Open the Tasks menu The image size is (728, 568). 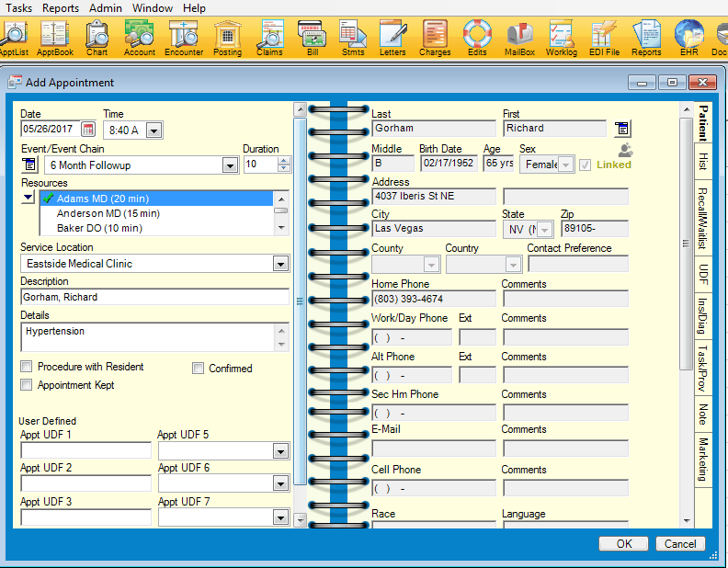[x=19, y=8]
